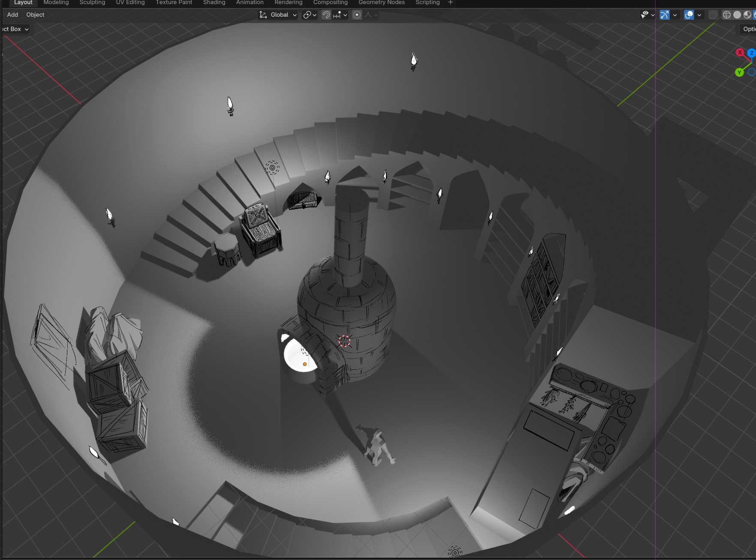Select the character figure on the floor
Screen dimensions: 756x560
click(377, 448)
